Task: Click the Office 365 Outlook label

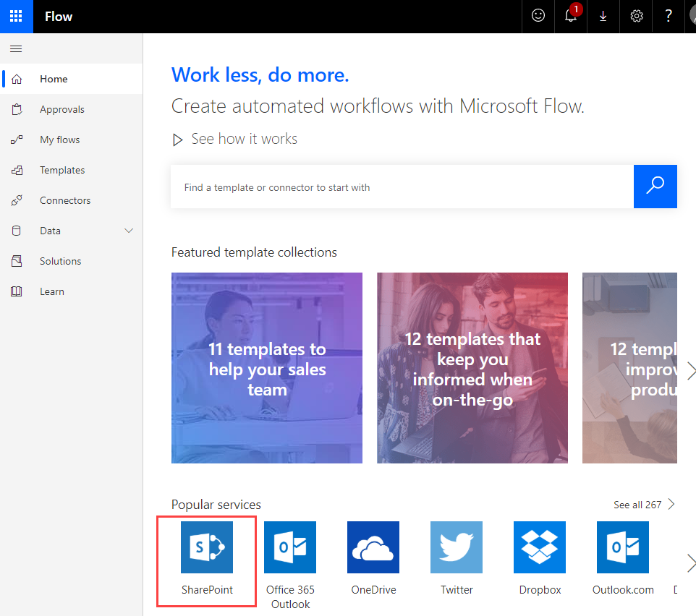Action: [x=290, y=597]
